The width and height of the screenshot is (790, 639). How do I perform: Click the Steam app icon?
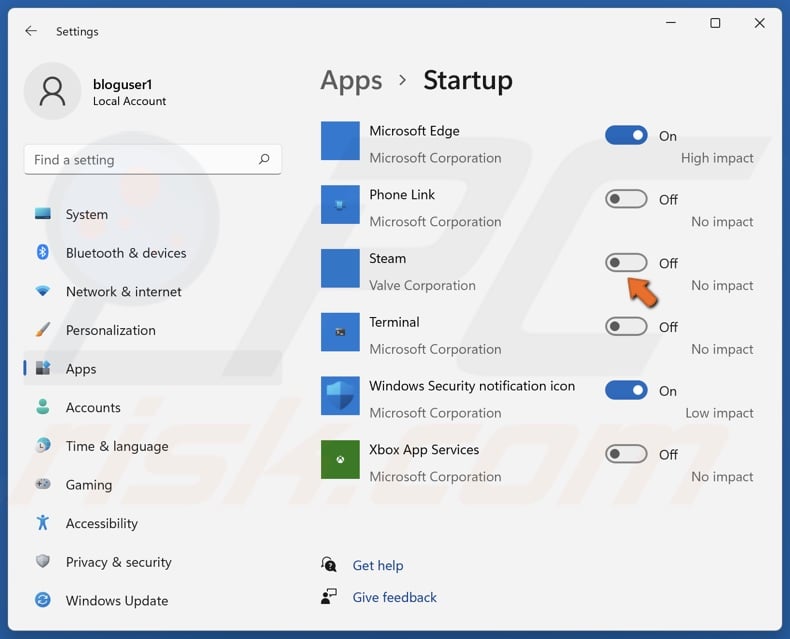click(x=340, y=268)
